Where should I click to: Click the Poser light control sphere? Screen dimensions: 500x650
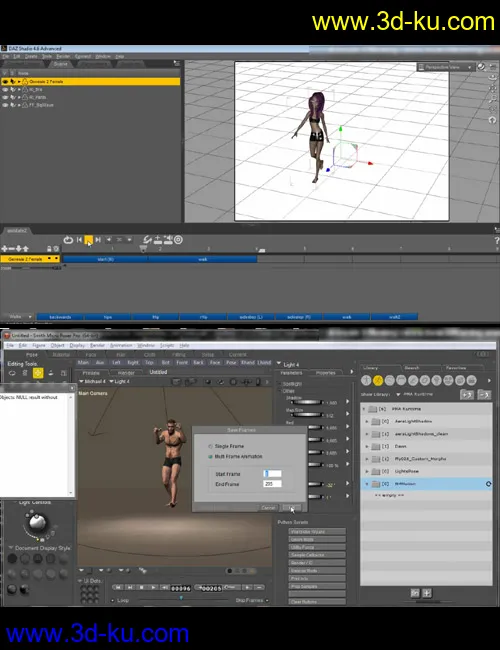37,523
